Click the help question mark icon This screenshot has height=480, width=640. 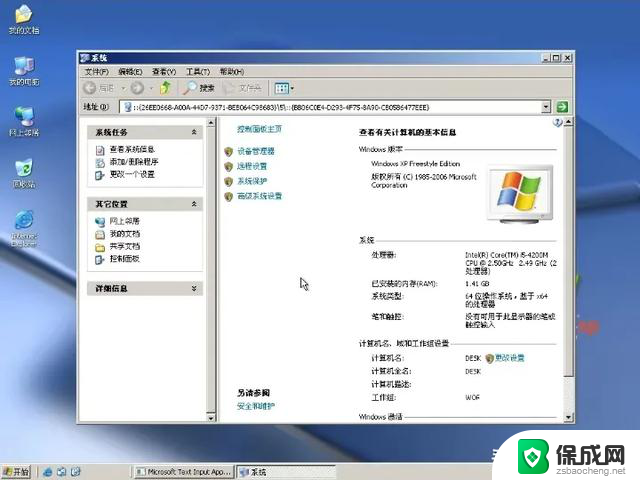point(557,122)
